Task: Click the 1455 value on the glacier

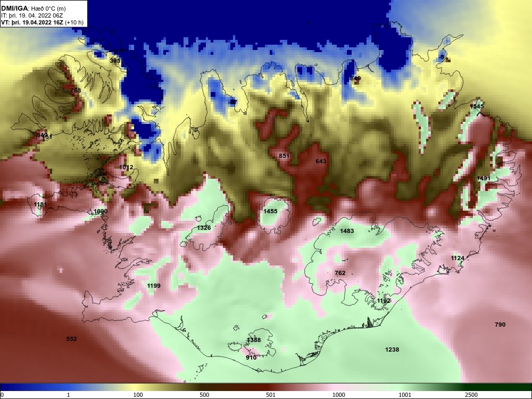Action: pos(270,211)
